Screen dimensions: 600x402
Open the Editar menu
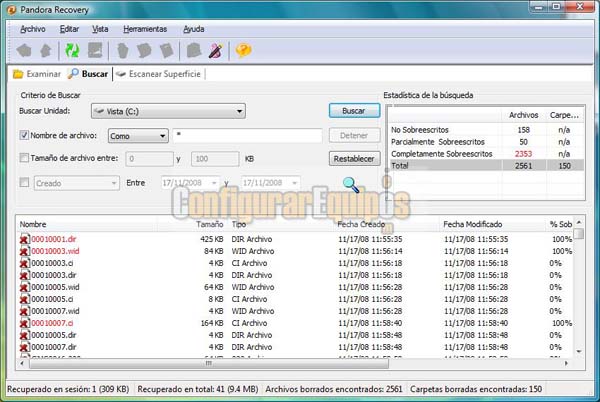point(69,29)
